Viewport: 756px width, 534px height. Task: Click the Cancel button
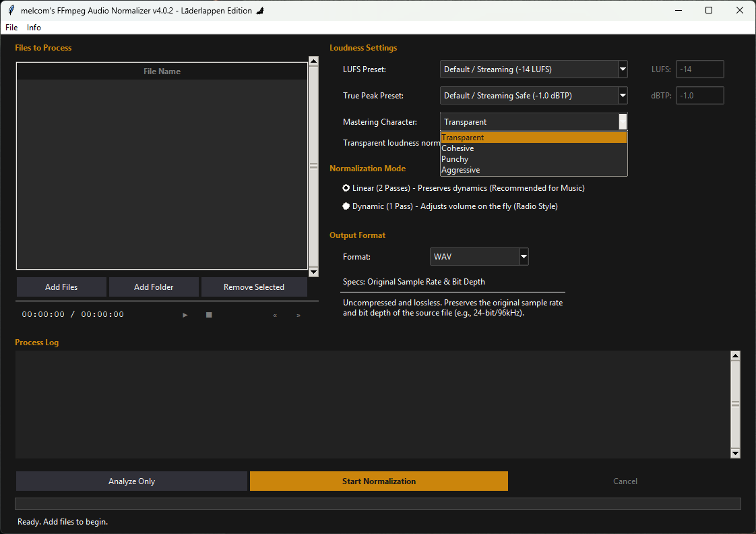pos(625,481)
